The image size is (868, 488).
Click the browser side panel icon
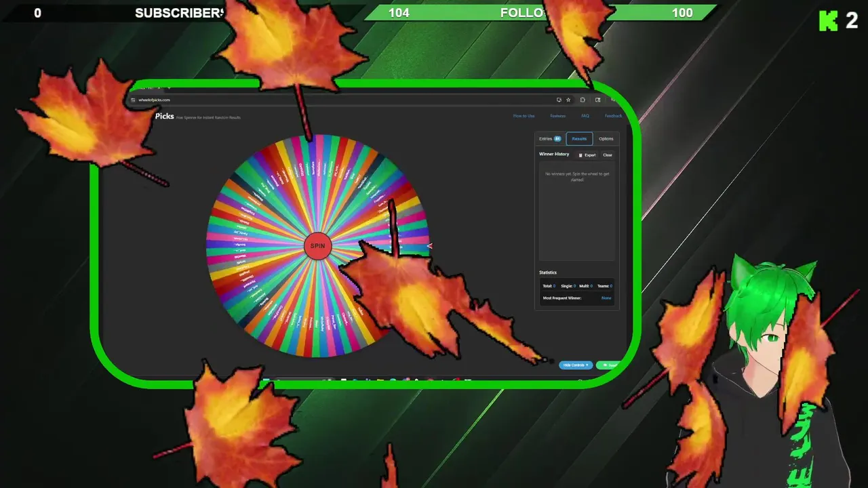point(597,100)
